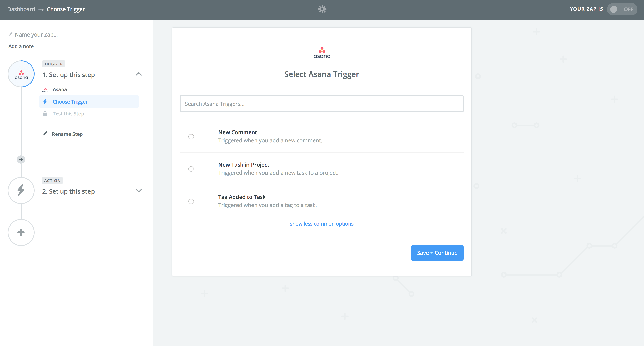Expand the action Set up this step section

[139, 191]
